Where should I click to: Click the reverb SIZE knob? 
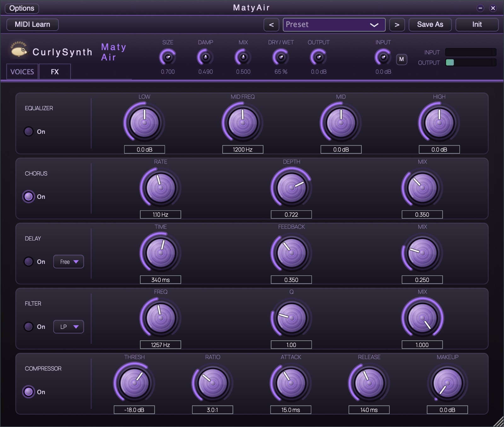(x=168, y=57)
